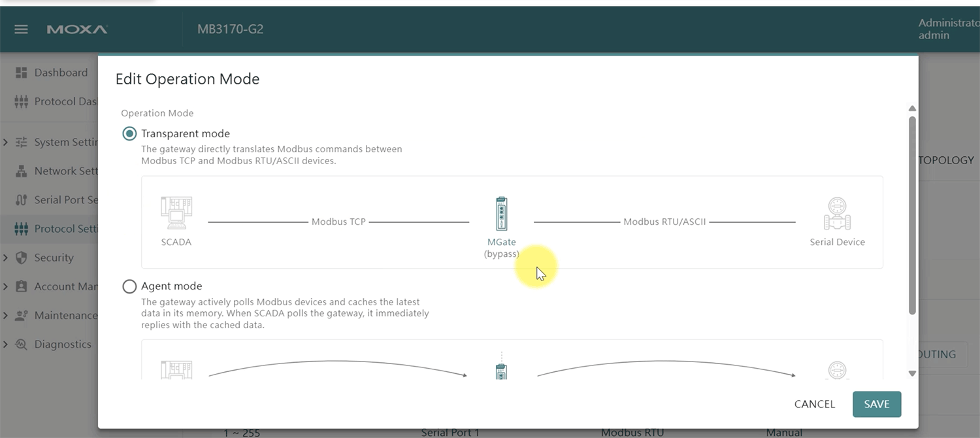This screenshot has height=438, width=980.
Task: Click the Diagnostics sidebar icon
Action: click(x=21, y=345)
